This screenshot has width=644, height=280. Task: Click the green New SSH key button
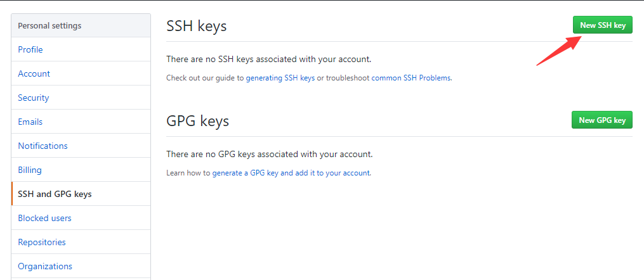(x=602, y=25)
